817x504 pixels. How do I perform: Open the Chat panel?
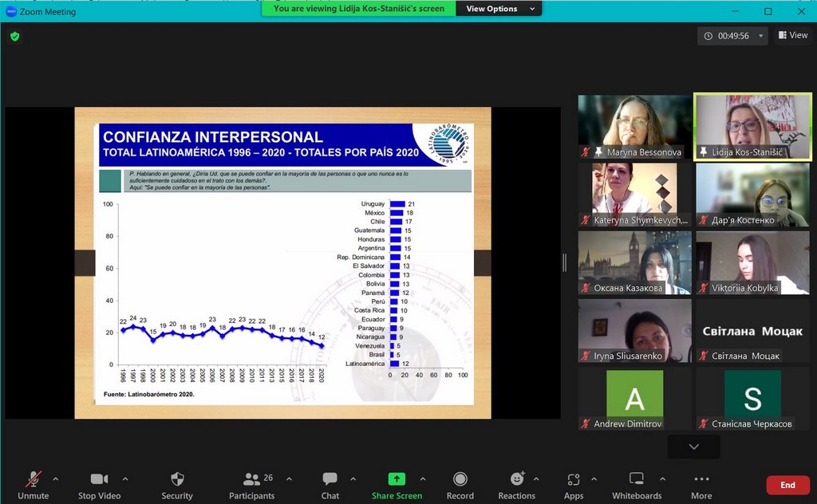coord(330,485)
